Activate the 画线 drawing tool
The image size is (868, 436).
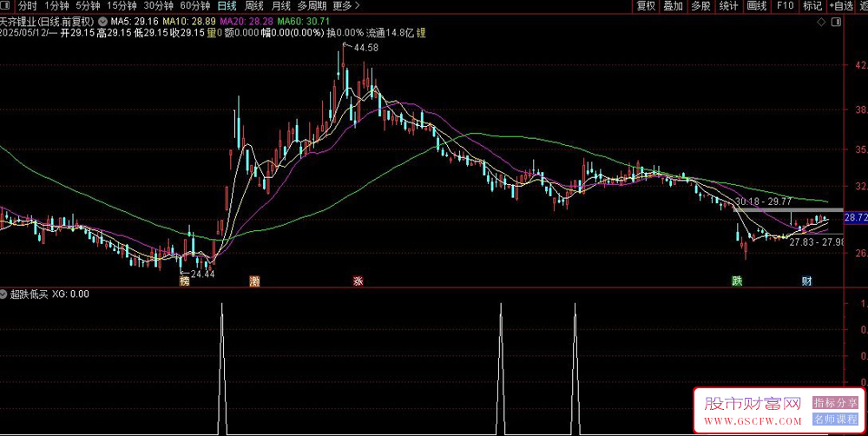756,6
